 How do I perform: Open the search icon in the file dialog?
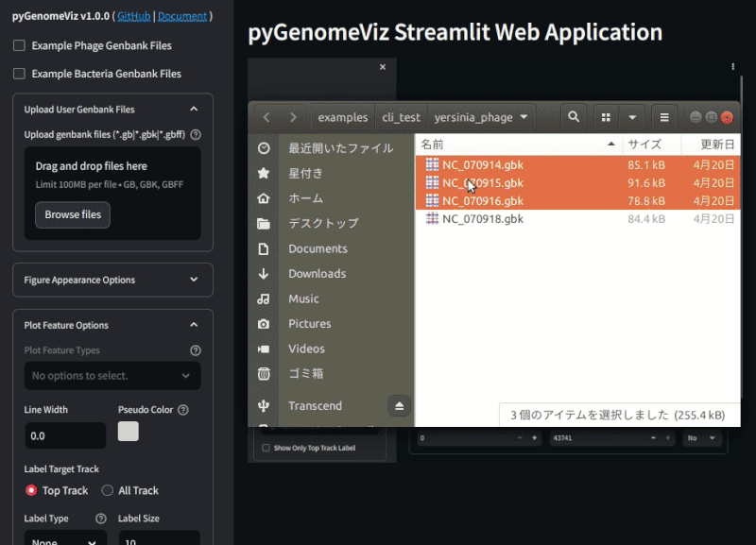[x=574, y=116]
